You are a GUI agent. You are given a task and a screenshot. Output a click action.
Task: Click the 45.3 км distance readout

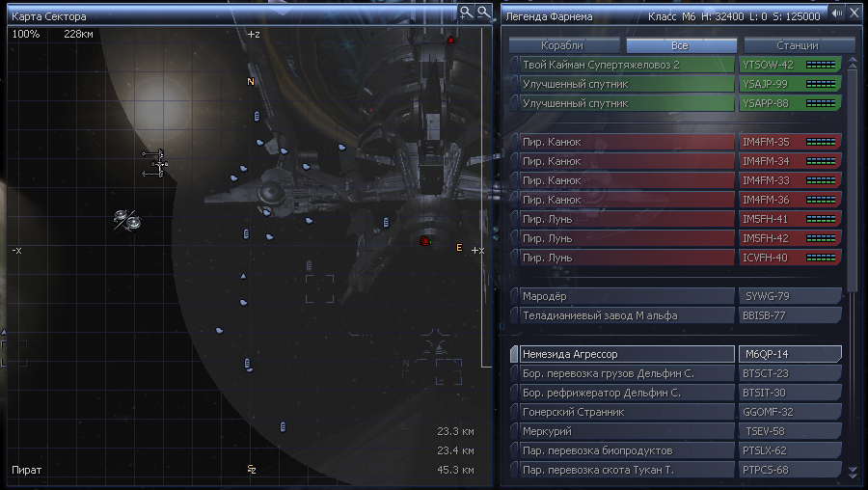(x=455, y=470)
